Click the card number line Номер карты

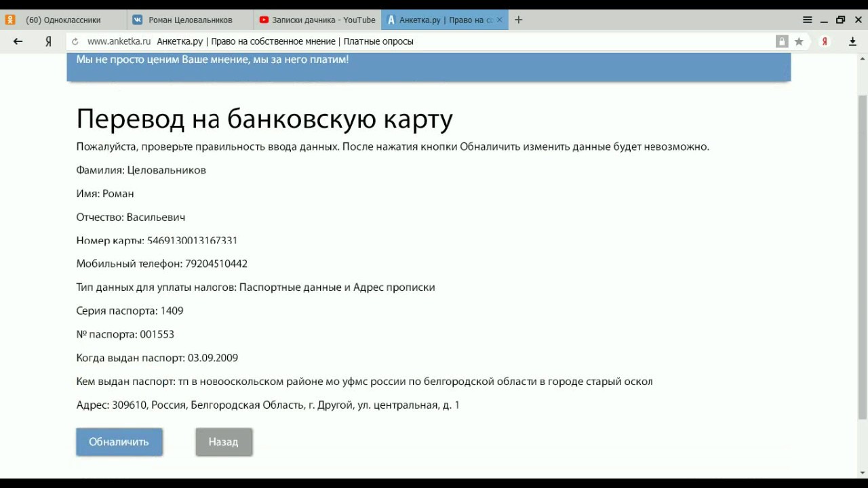[x=157, y=241]
